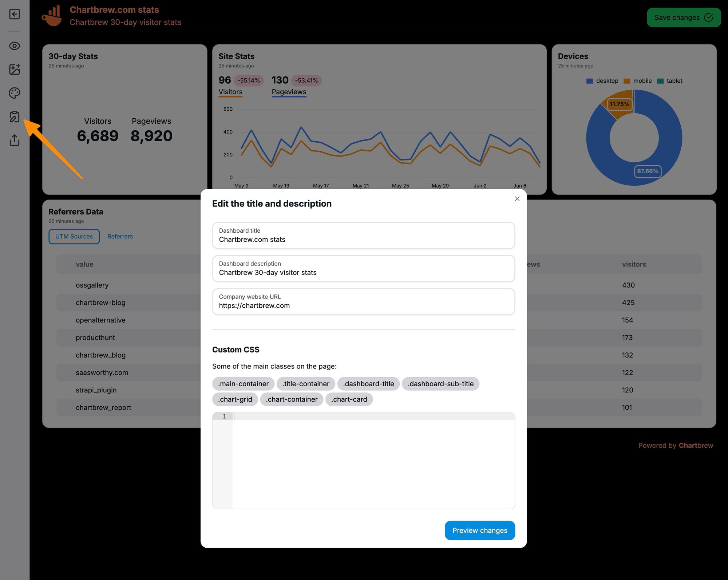This screenshot has height=580, width=728.
Task: Select the report editing clipboard icon
Action: [15, 117]
